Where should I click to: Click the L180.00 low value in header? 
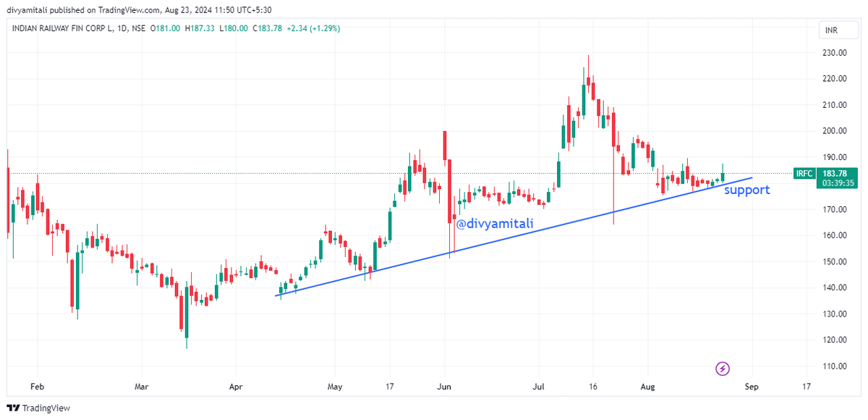pos(232,28)
